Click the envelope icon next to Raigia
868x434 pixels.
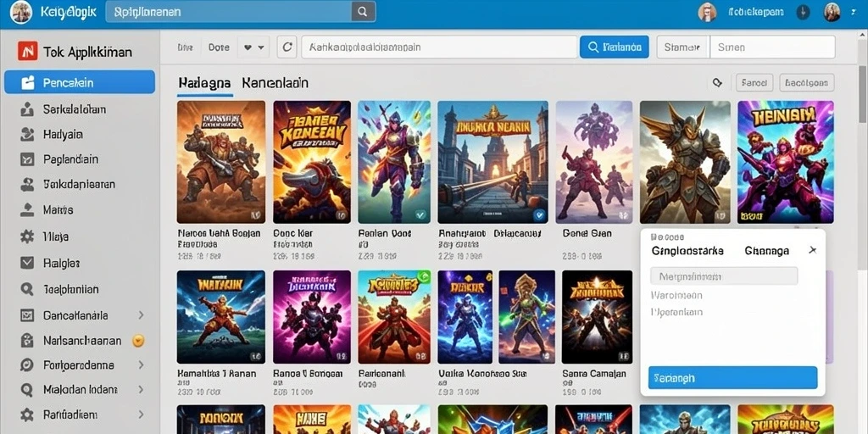pyautogui.click(x=27, y=263)
